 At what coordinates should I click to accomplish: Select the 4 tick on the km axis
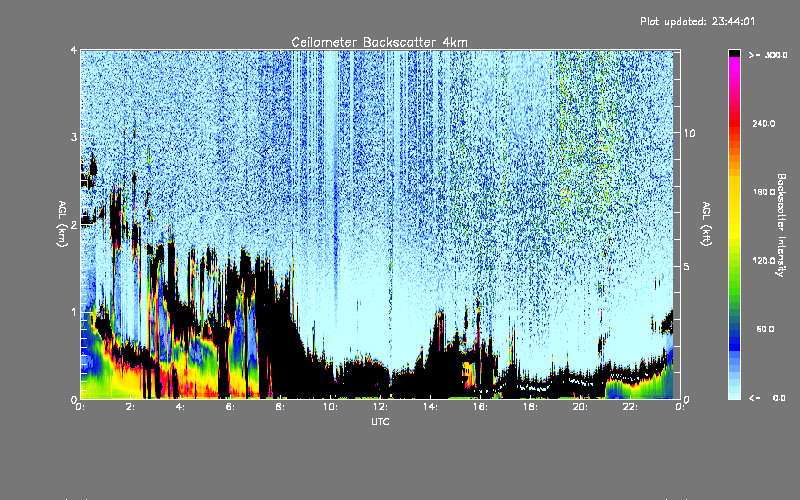[x=74, y=50]
